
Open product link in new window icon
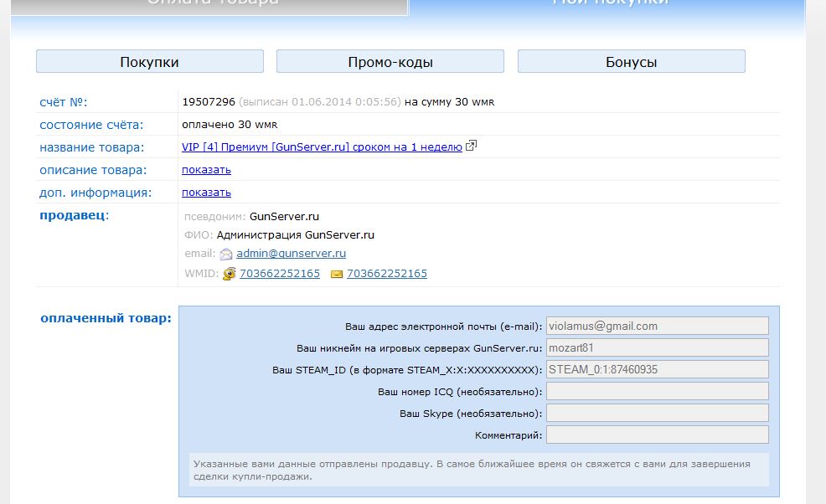click(471, 147)
